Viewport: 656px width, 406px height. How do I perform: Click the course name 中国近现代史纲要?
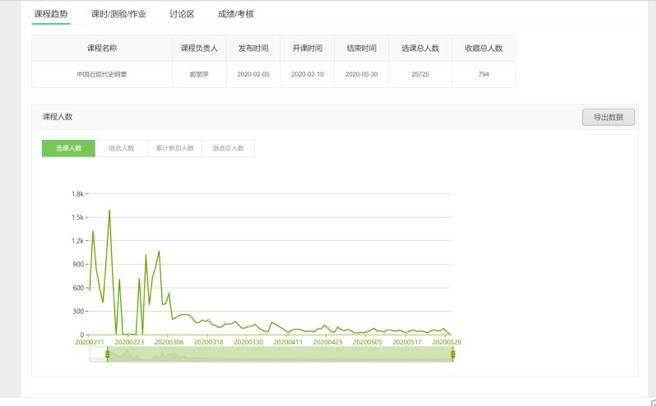coord(102,74)
